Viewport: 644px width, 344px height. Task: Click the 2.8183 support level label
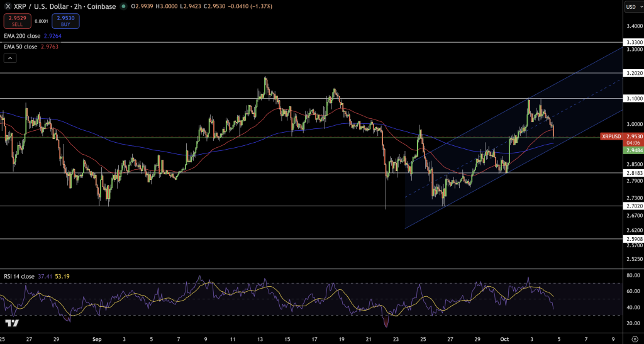632,173
